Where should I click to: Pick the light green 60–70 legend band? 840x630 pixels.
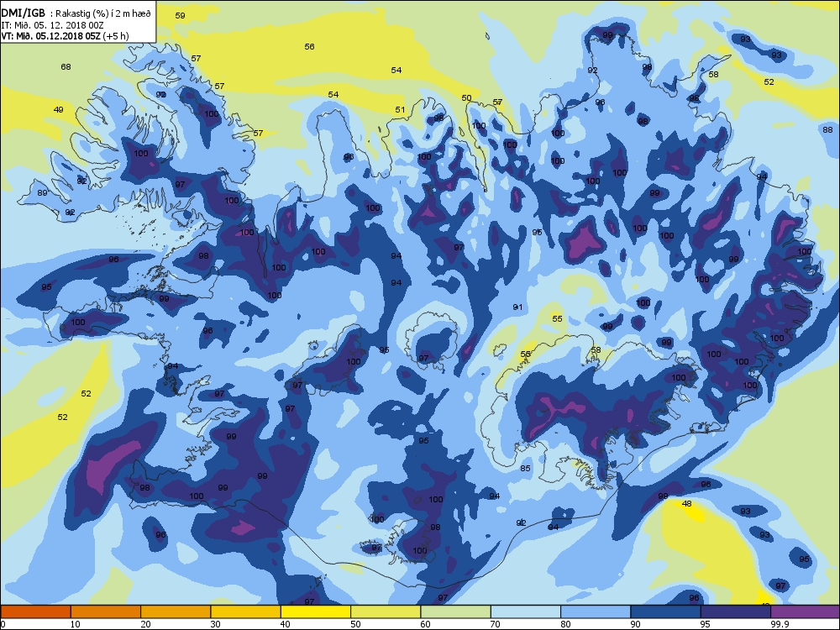point(456,612)
